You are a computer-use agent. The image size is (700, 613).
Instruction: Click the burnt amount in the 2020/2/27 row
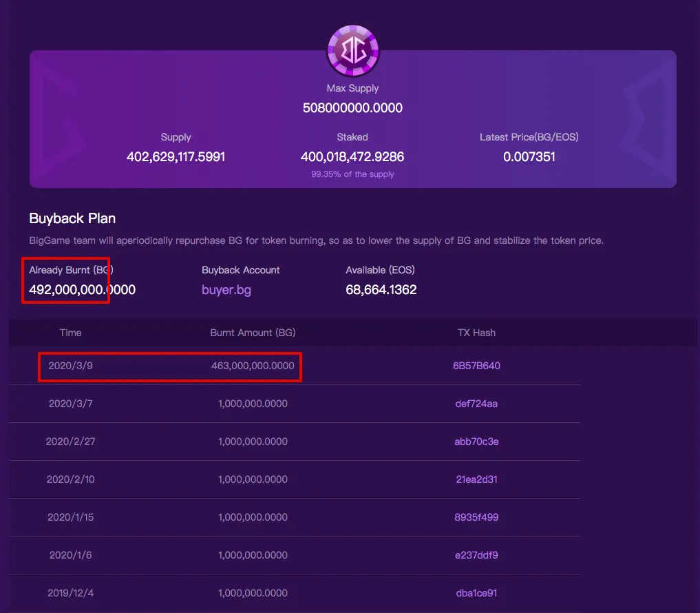click(253, 441)
